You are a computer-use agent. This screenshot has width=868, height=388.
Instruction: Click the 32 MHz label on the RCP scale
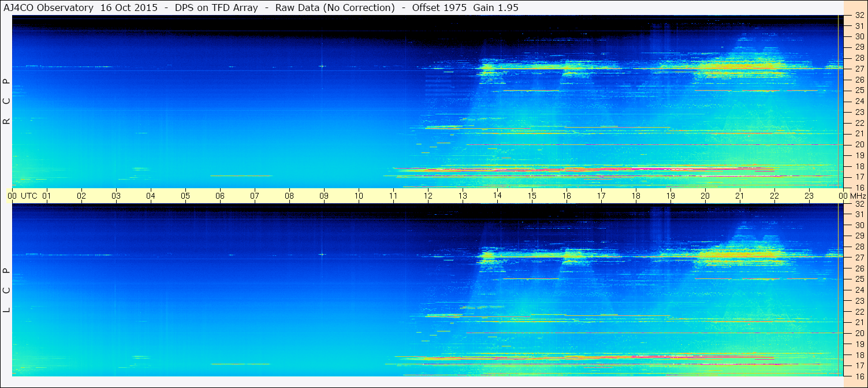(x=859, y=15)
